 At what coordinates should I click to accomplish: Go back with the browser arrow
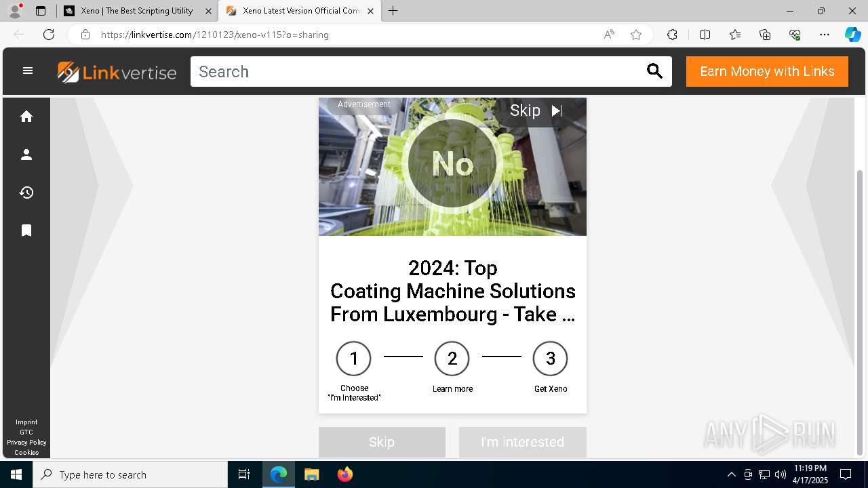19,35
